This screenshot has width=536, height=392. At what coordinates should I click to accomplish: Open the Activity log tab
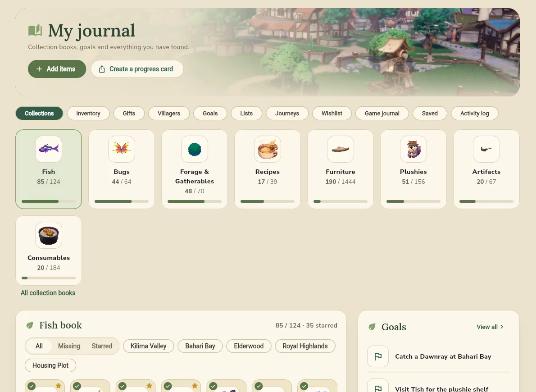[x=474, y=113]
